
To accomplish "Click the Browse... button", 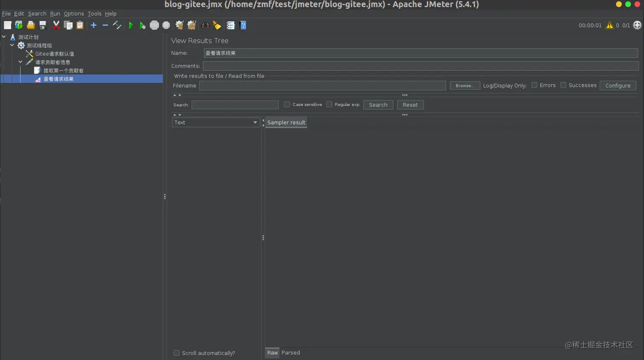I will 465,86.
